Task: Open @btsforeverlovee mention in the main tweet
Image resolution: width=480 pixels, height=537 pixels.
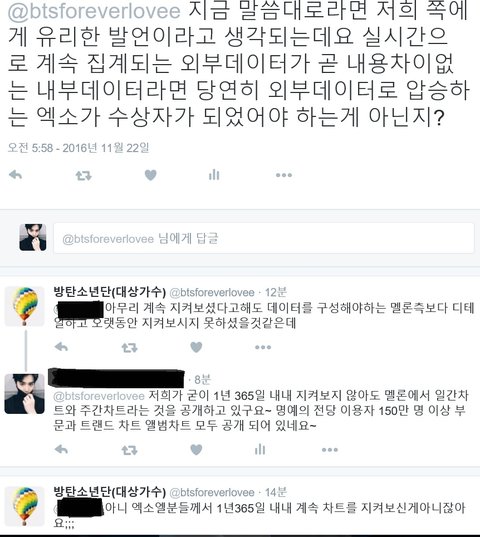Action: pyautogui.click(x=94, y=11)
